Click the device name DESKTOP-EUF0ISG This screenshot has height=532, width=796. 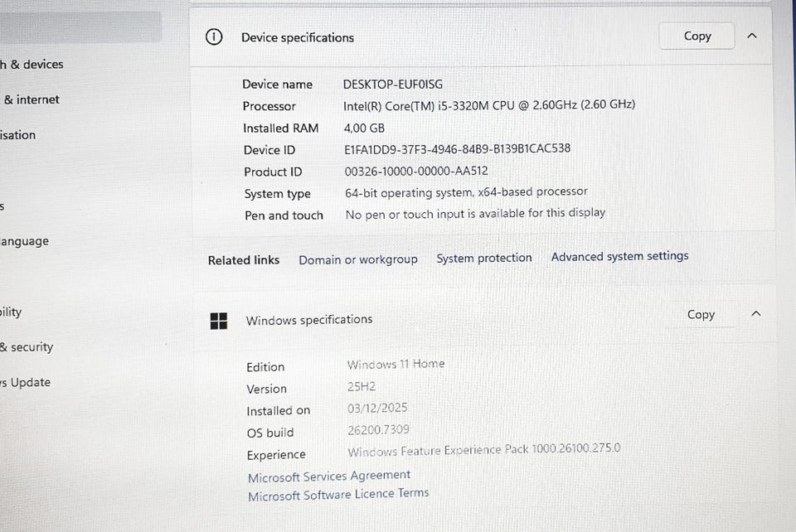[392, 85]
